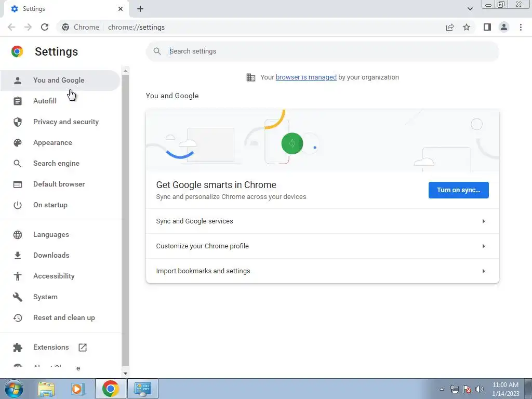This screenshot has height=399, width=532.
Task: Select You and Google in sidebar
Action: pyautogui.click(x=60, y=81)
